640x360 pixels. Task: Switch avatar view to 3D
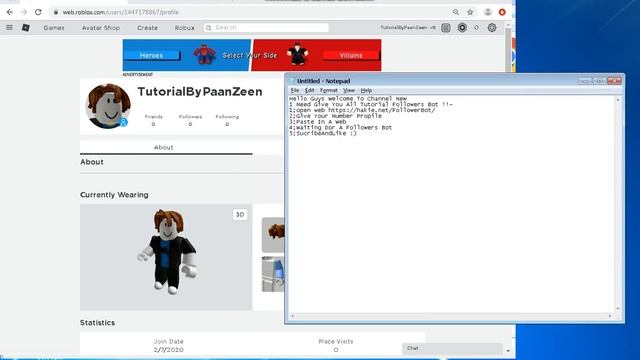click(x=240, y=215)
